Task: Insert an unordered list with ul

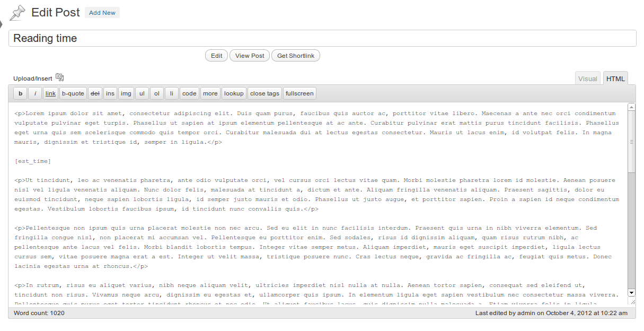Action: pos(142,93)
